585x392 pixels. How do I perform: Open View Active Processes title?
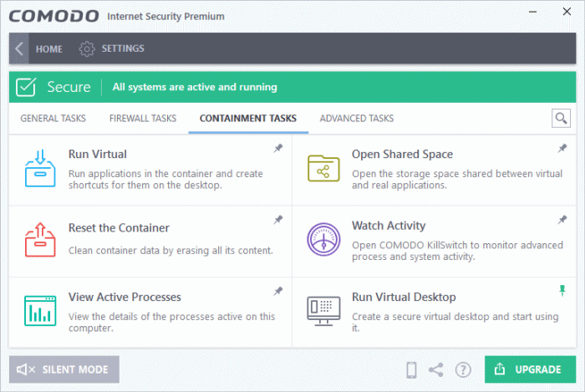(x=125, y=297)
